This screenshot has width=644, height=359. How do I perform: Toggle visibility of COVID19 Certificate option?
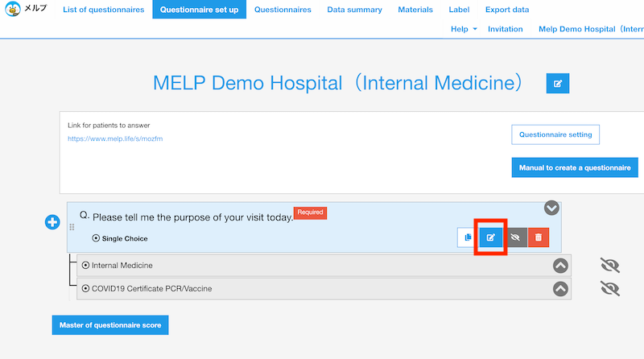610,289
